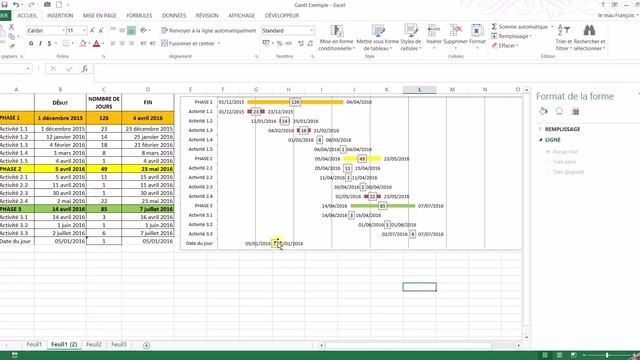Screen dimensions: 640x360
Task: Click Somme automatique sigma icon
Action: pyautogui.click(x=494, y=27)
